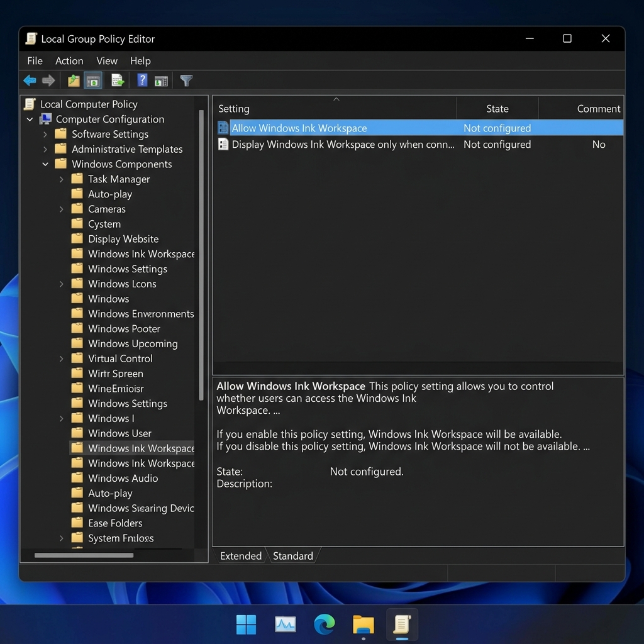The width and height of the screenshot is (644, 644).
Task: Open the Action menu
Action: [69, 61]
